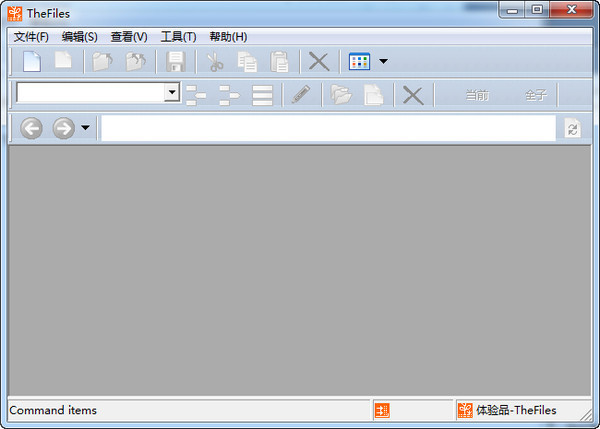The height and width of the screenshot is (429, 600).
Task: Go back with the left arrow button
Action: click(x=31, y=128)
